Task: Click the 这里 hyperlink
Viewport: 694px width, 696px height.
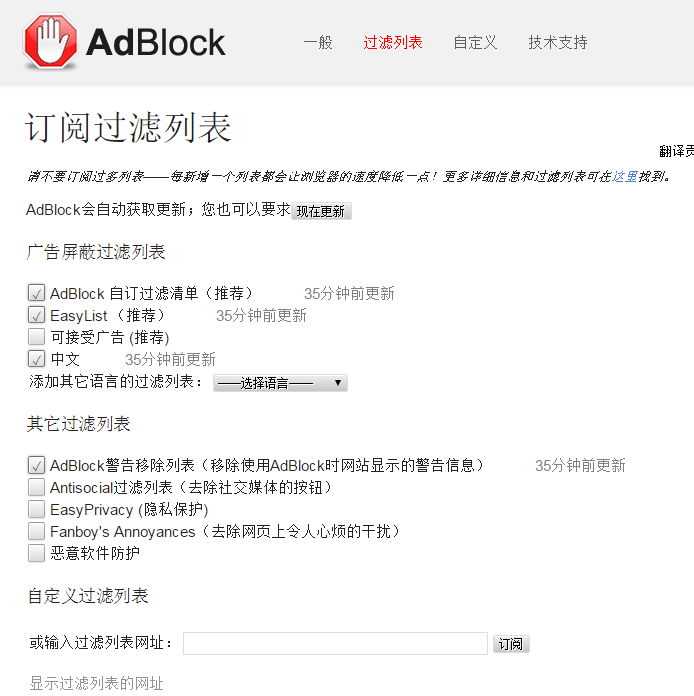Action: point(625,177)
